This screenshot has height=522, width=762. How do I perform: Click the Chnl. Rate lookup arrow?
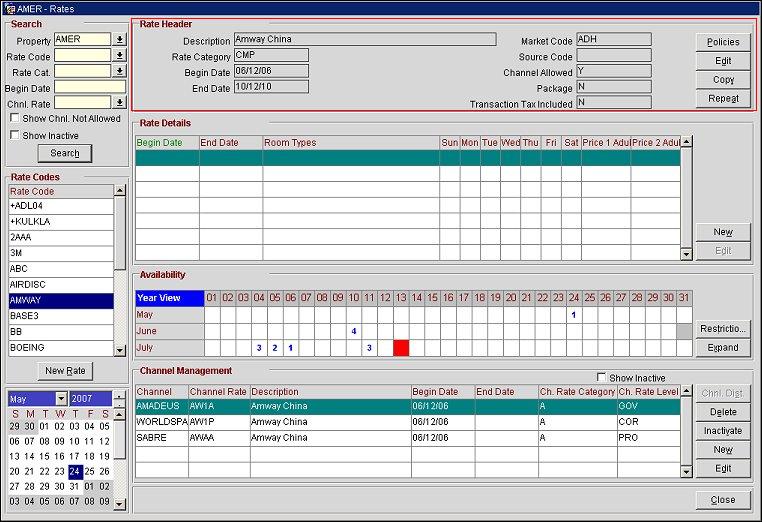pos(120,102)
